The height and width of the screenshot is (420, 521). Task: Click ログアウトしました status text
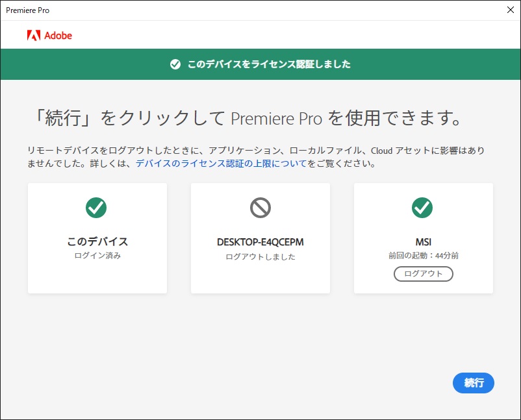coord(260,256)
